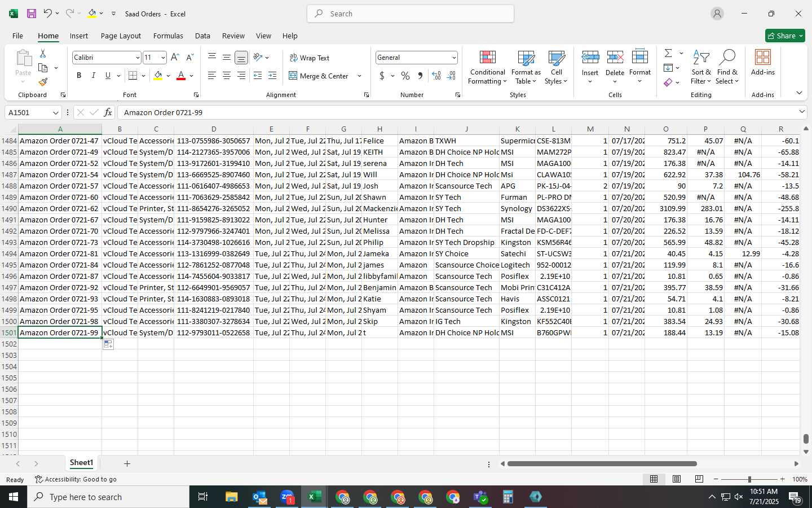812x508 pixels.
Task: Switch to the Page Layout tab
Action: point(121,36)
